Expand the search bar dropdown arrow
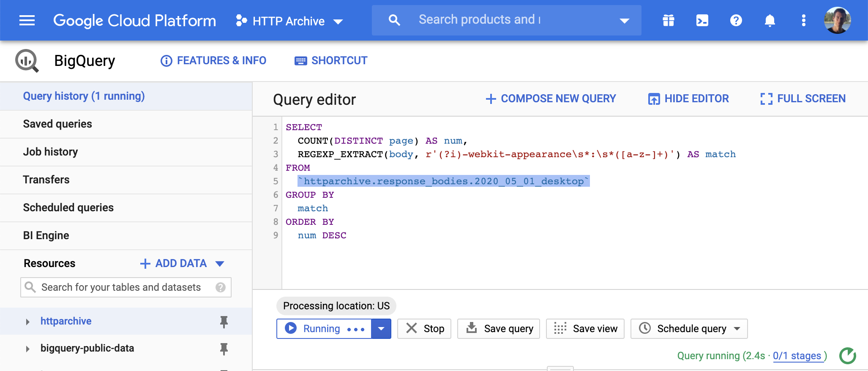This screenshot has height=371, width=868. click(624, 21)
